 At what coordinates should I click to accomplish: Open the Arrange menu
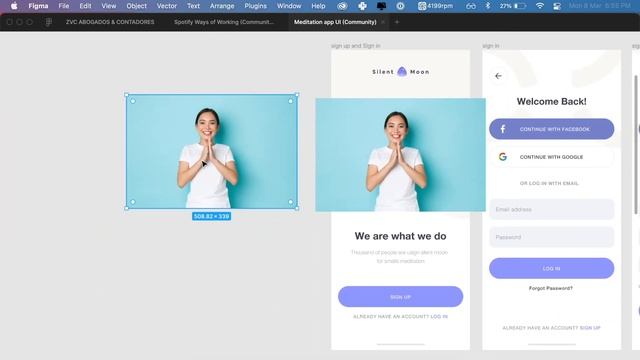(222, 6)
